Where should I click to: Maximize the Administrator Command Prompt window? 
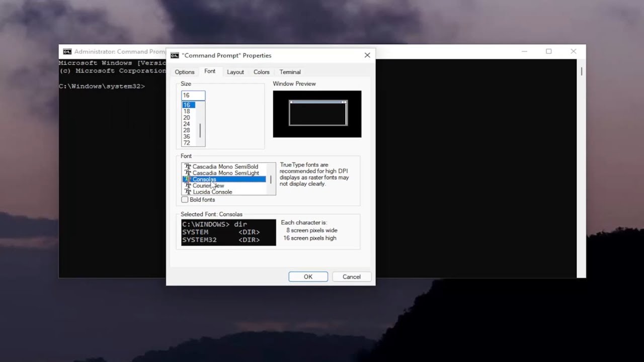(549, 51)
